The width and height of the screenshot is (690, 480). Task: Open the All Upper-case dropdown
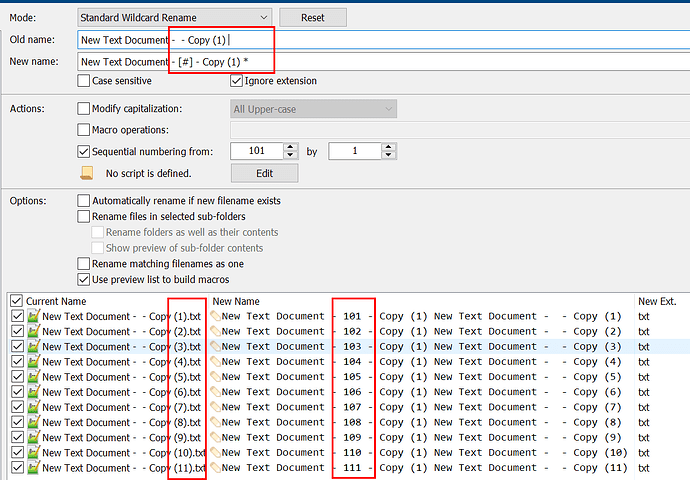coord(313,109)
